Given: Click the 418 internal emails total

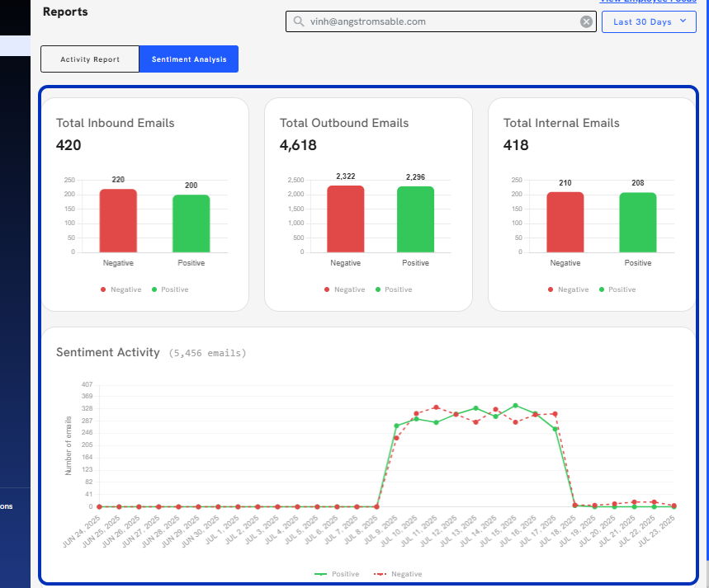Looking at the screenshot, I should point(516,145).
